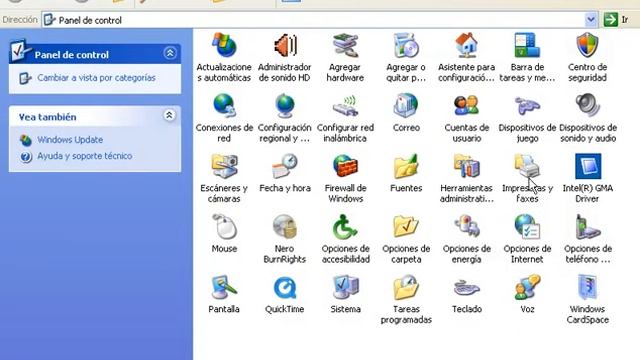
Task: Open QuickTime icon
Action: pos(284,287)
